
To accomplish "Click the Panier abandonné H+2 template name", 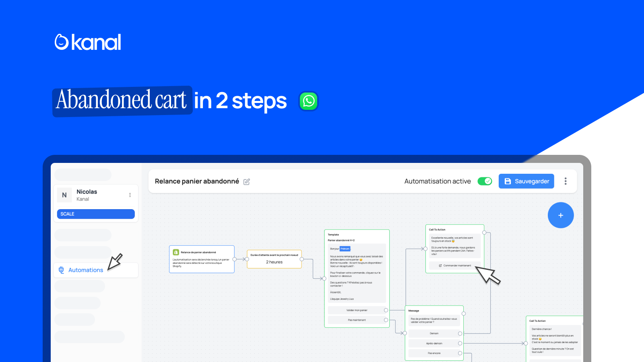I will pyautogui.click(x=341, y=241).
